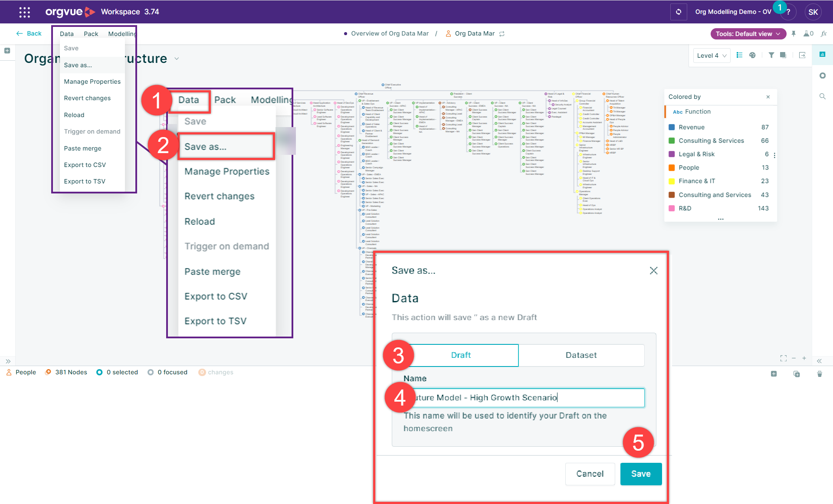Viewport: 833px width, 504px height.
Task: Click the export arrow icon in toolbar
Action: (x=802, y=55)
